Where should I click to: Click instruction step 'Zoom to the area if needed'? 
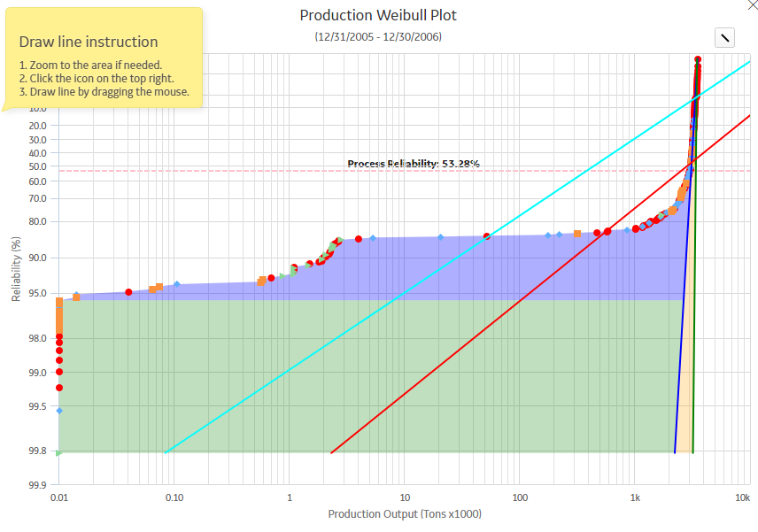90,65
